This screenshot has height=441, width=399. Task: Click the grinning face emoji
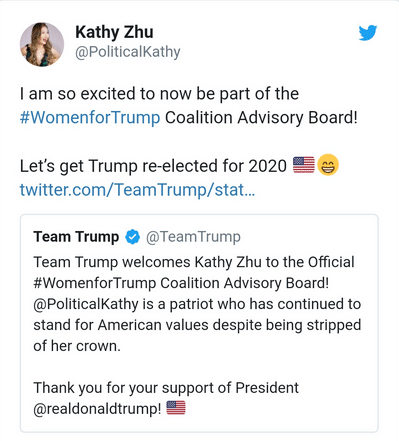coord(328,165)
